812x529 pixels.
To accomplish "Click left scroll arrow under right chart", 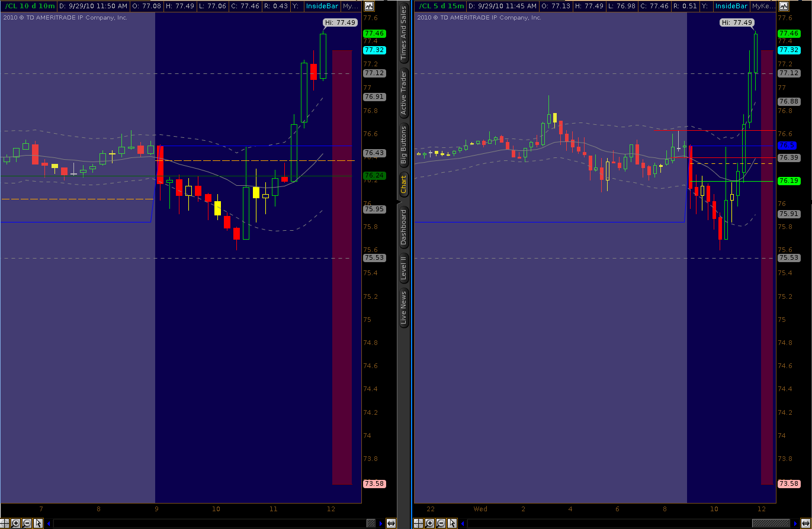I will (463, 523).
